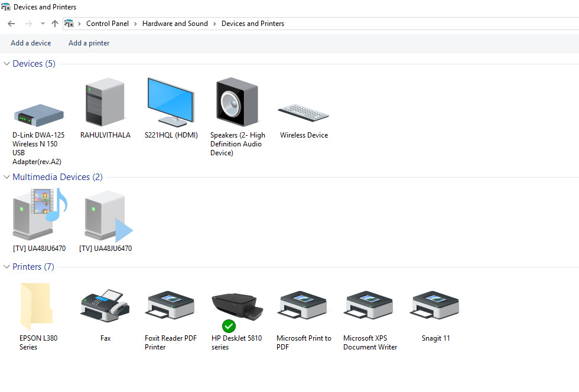
Task: Click the green default-printer checkmark badge
Action: pyautogui.click(x=229, y=326)
